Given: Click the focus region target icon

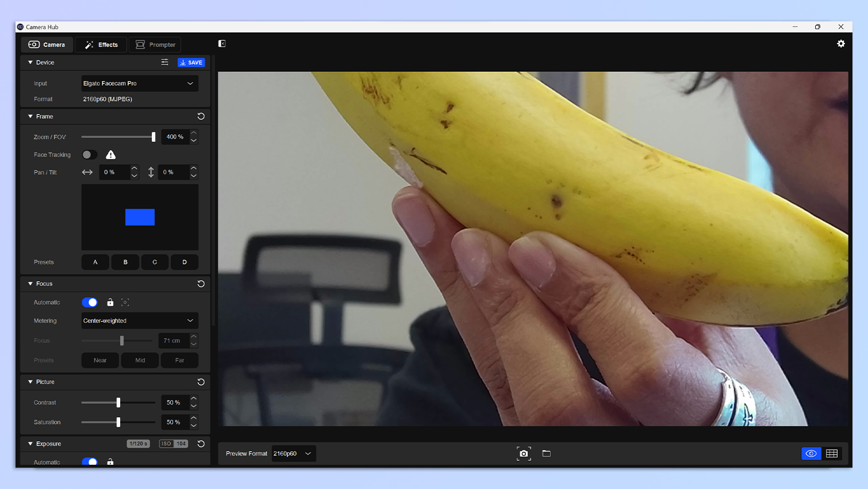Looking at the screenshot, I should [x=125, y=303].
